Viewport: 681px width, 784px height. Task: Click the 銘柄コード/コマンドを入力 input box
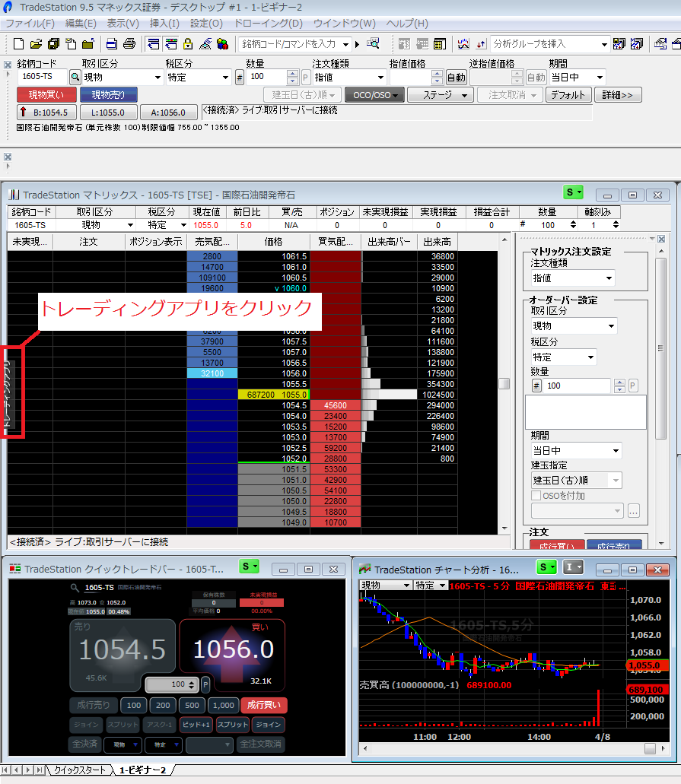click(290, 45)
